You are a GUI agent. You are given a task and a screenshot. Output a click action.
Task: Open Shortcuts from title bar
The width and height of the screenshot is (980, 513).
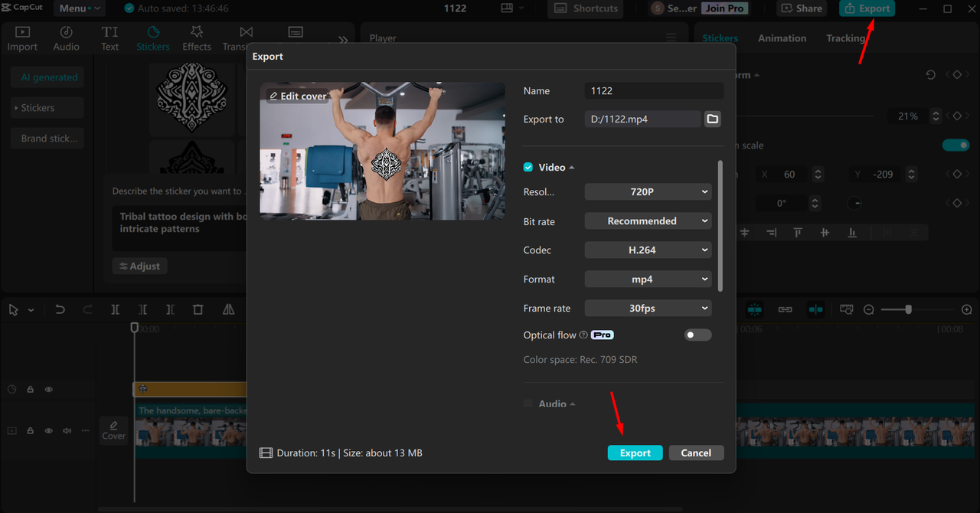tap(586, 8)
